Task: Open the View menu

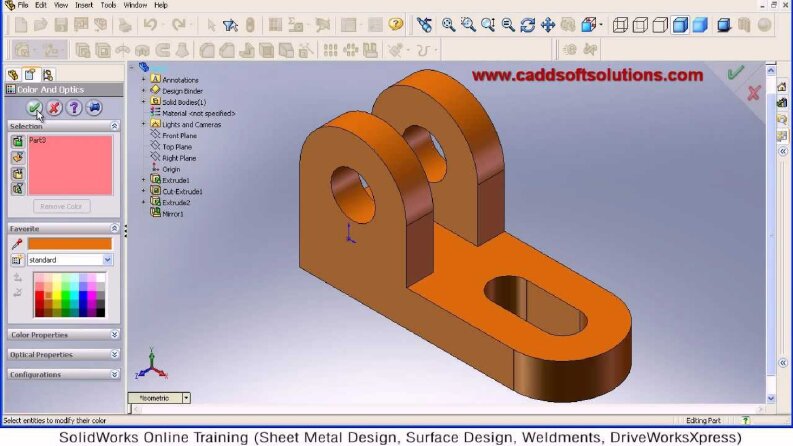Action: click(x=61, y=5)
